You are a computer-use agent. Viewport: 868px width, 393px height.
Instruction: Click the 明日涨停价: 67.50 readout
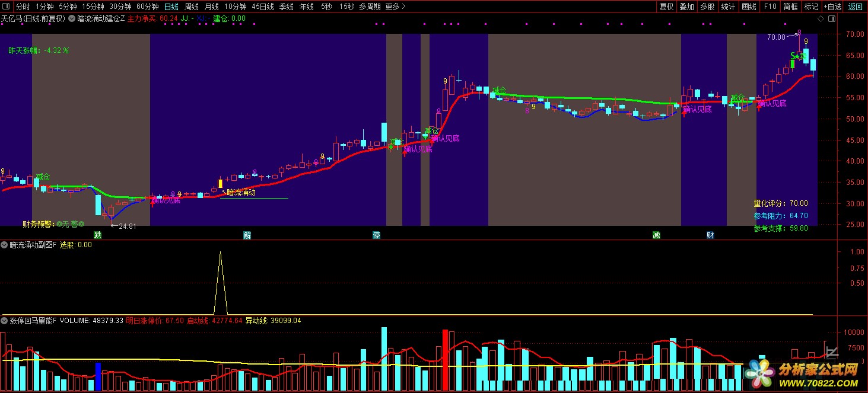[154, 321]
